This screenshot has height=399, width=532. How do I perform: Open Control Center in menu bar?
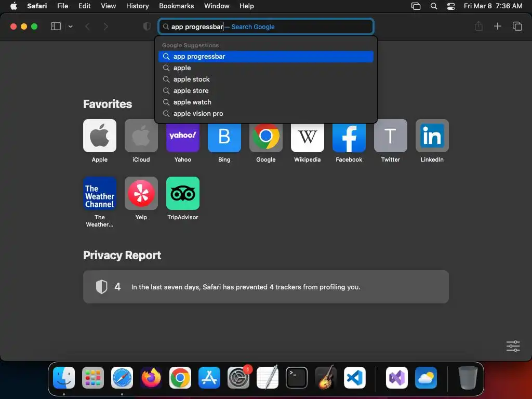[x=450, y=6]
